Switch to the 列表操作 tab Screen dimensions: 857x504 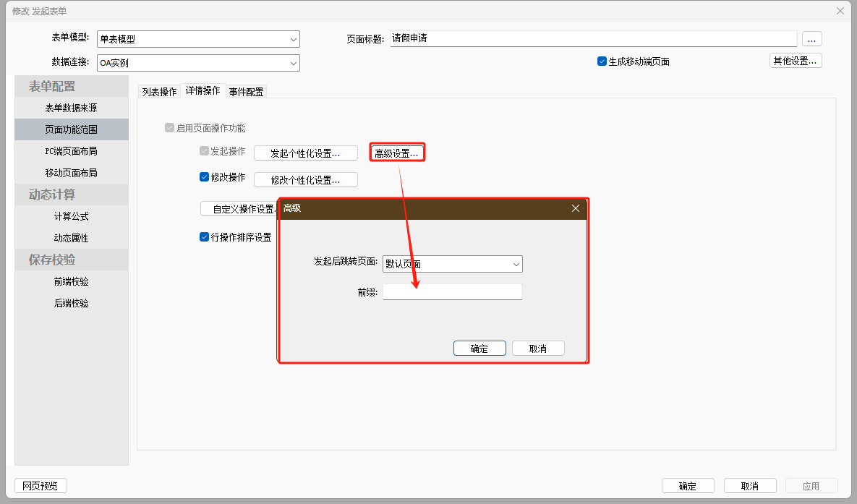(x=159, y=92)
